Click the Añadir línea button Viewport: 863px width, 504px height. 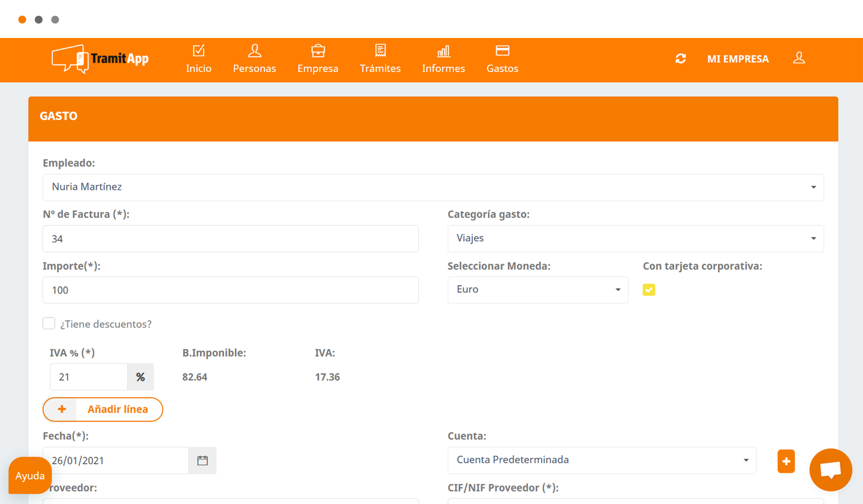(103, 409)
